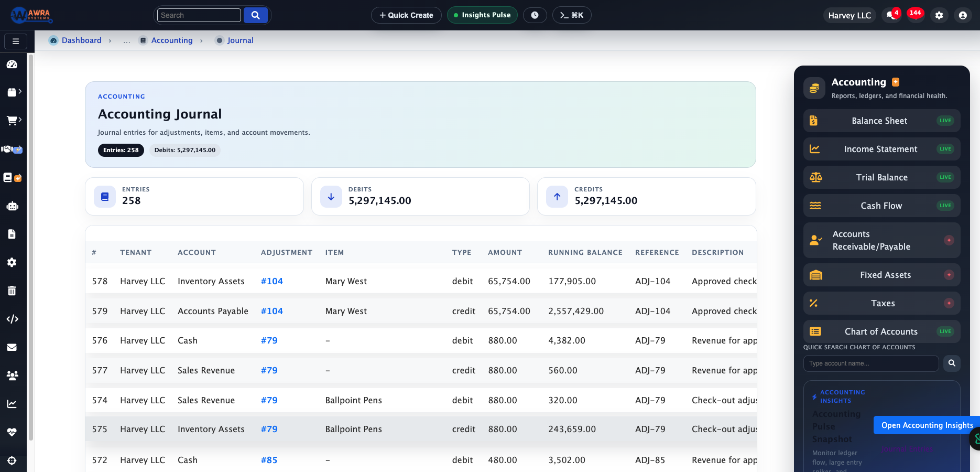This screenshot has width=980, height=472.
Task: Open the shopping cart module in sidebar
Action: tap(12, 120)
